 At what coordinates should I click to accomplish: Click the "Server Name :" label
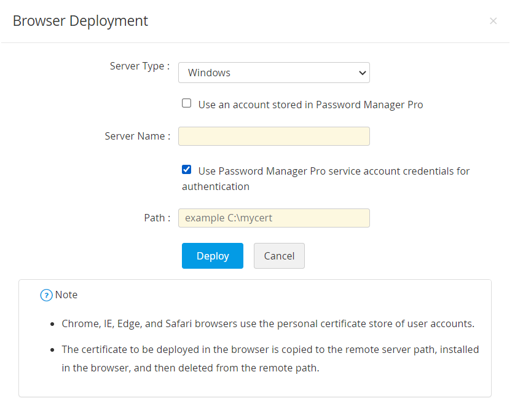point(137,137)
